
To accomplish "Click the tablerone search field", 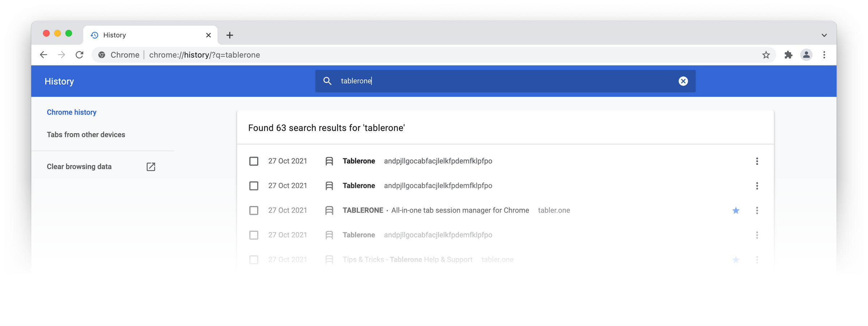I will (505, 81).
